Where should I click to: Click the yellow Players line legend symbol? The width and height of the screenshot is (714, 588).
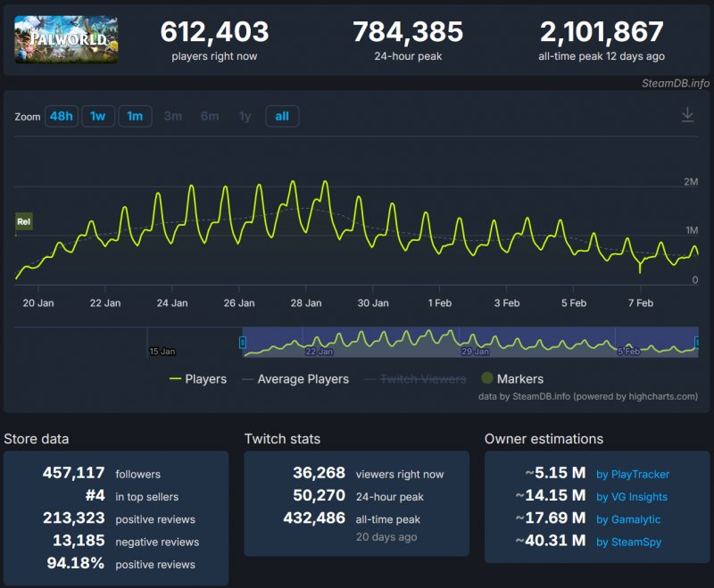[x=175, y=379]
